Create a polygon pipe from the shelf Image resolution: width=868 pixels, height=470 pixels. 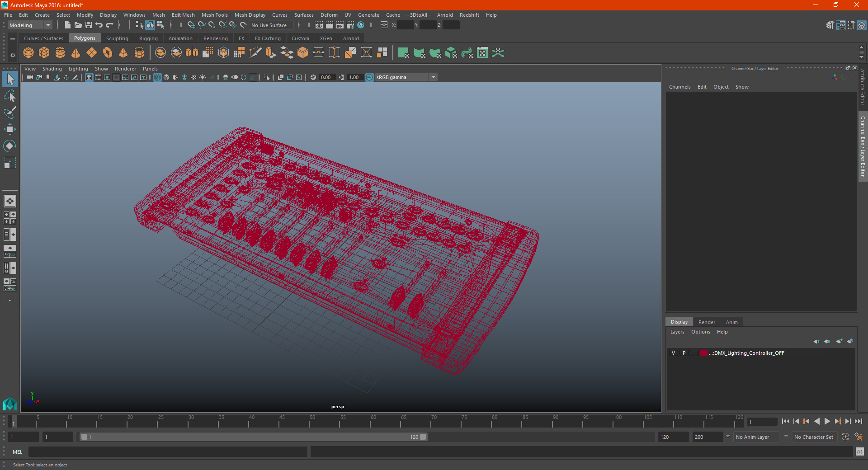[x=139, y=53]
